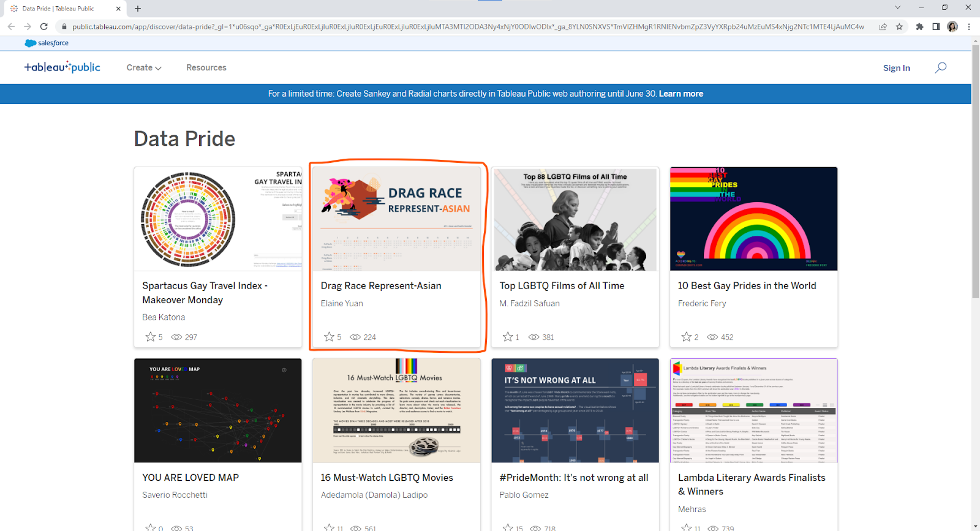This screenshot has width=980, height=531.
Task: Open Spartacus Gay Travel Index title
Action: 205,293
